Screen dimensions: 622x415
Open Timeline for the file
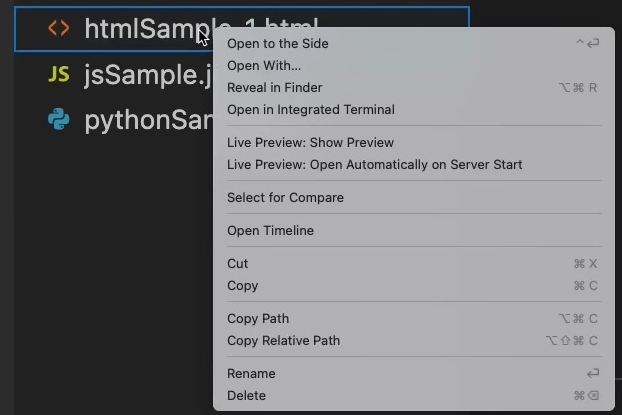coord(414,230)
